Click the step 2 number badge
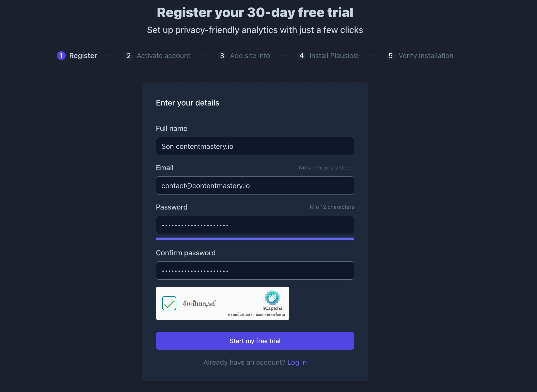 click(129, 56)
